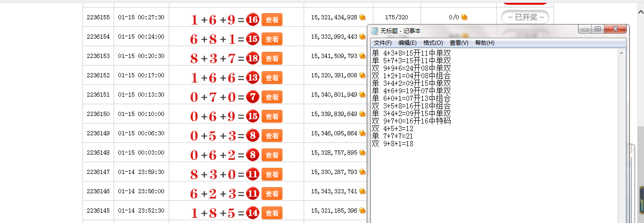The height and width of the screenshot is (223, 644).
Task: Click red result ball 7 for draw 2236151
Action: (x=253, y=97)
